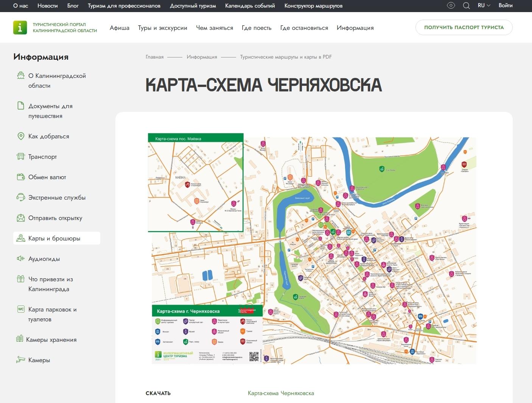
Task: Open the Новости top link
Action: tap(48, 6)
